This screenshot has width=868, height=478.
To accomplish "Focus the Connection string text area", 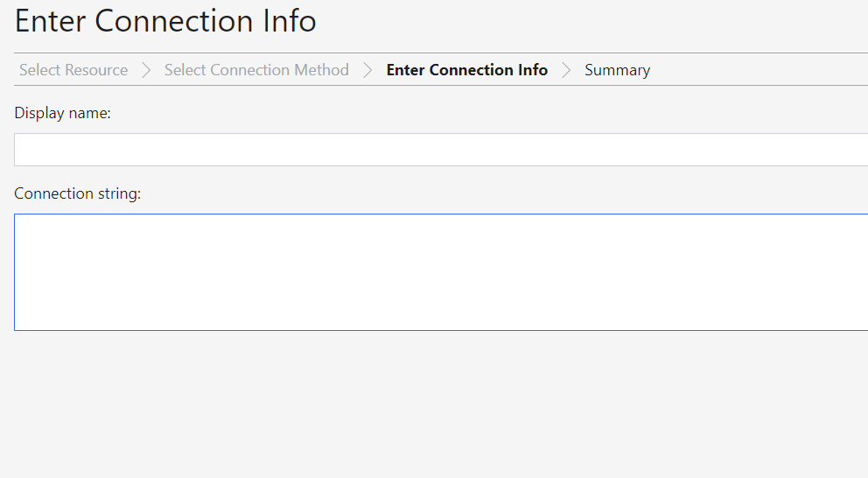I will coord(441,272).
